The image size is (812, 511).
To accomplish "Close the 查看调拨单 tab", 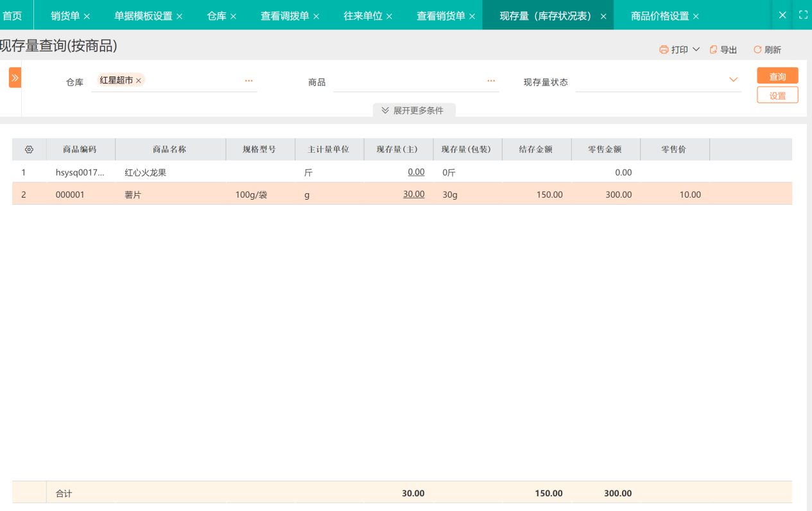I will pyautogui.click(x=316, y=16).
